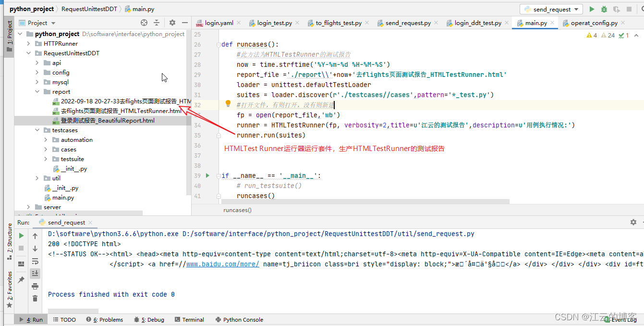Open the Terminal tool window
The width and height of the screenshot is (644, 326).
(x=190, y=320)
